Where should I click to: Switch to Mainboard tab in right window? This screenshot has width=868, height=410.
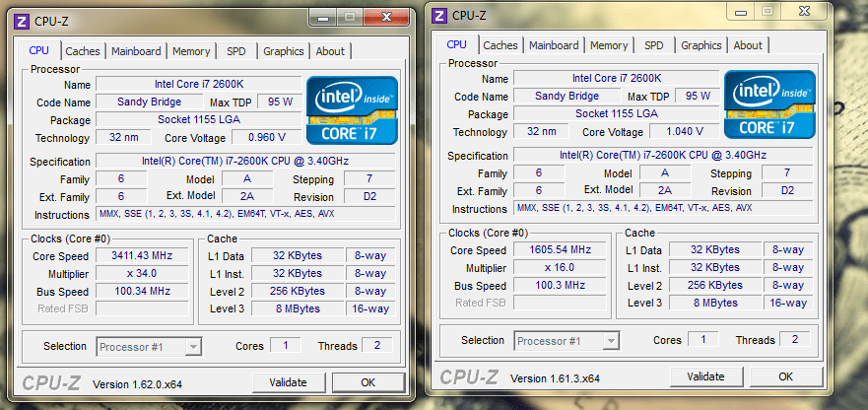tap(554, 45)
